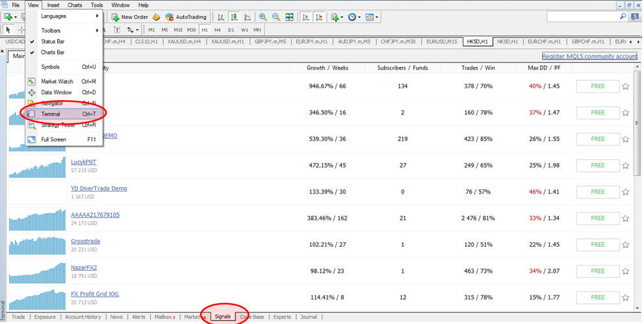The width and height of the screenshot is (644, 324).
Task: Click the search magnifier icon
Action: click(623, 16)
